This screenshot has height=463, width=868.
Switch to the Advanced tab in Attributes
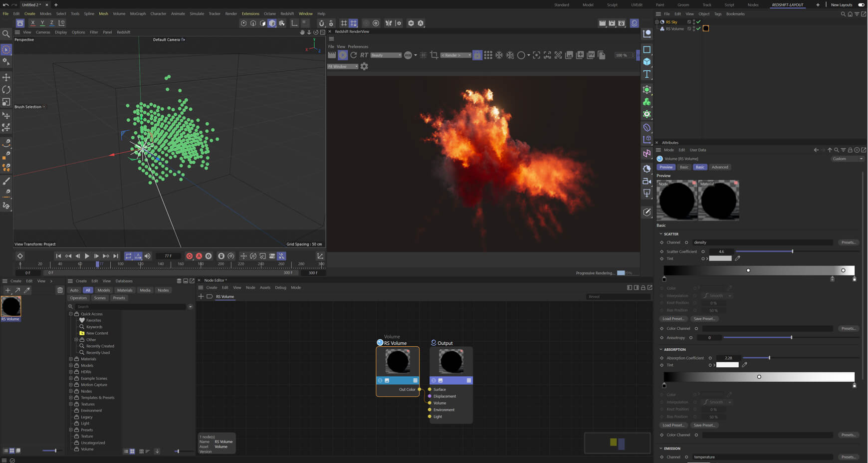719,167
